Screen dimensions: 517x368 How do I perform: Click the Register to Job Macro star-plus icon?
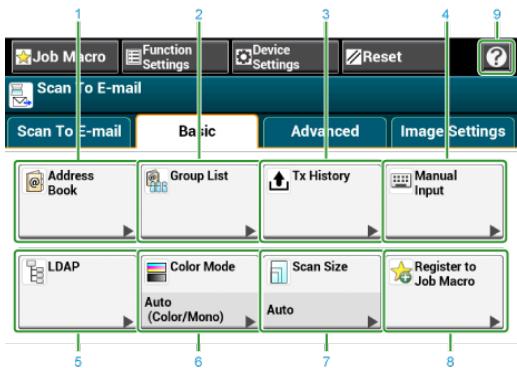pos(401,272)
